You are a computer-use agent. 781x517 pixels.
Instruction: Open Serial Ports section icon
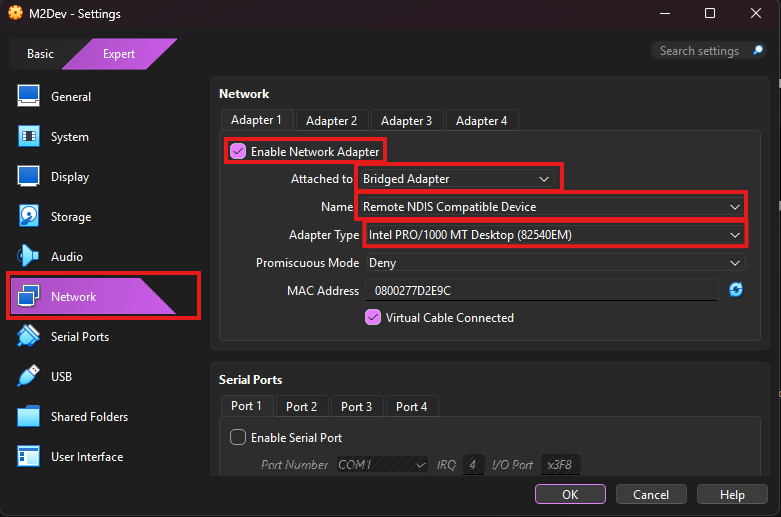29,337
